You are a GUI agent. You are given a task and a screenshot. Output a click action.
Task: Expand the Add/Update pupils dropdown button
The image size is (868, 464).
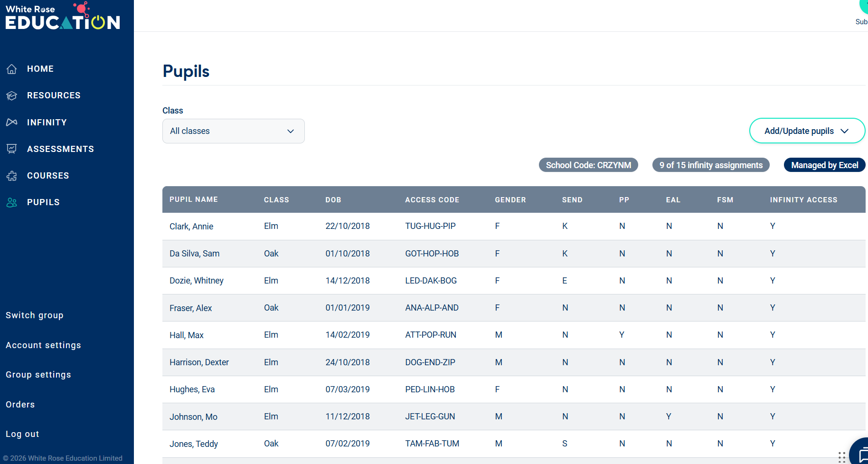coord(807,131)
